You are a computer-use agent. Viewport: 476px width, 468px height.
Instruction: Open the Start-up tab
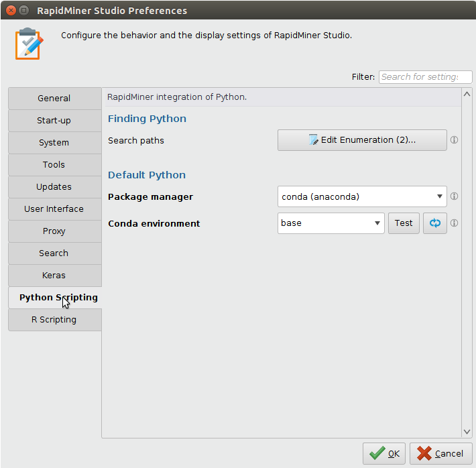pyautogui.click(x=54, y=121)
